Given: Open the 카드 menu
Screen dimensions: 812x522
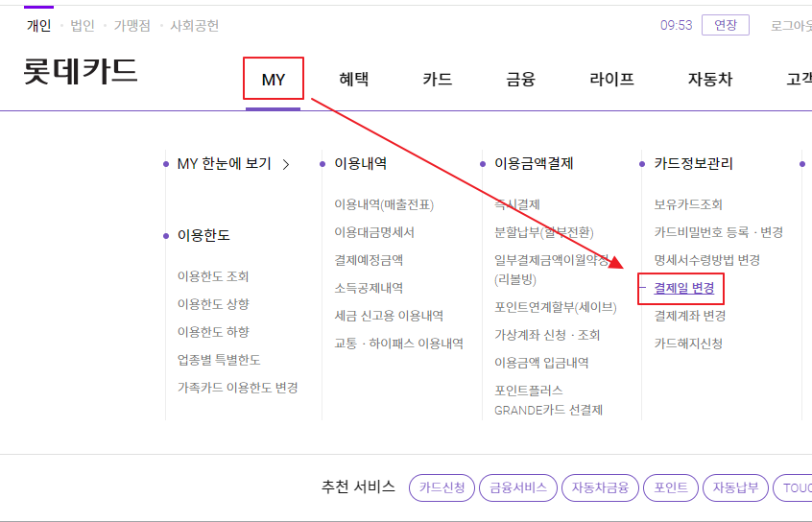Looking at the screenshot, I should click(438, 80).
